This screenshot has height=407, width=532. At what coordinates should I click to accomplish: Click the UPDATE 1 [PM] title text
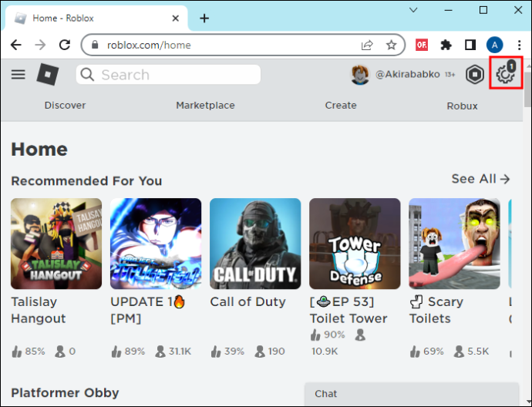point(148,310)
